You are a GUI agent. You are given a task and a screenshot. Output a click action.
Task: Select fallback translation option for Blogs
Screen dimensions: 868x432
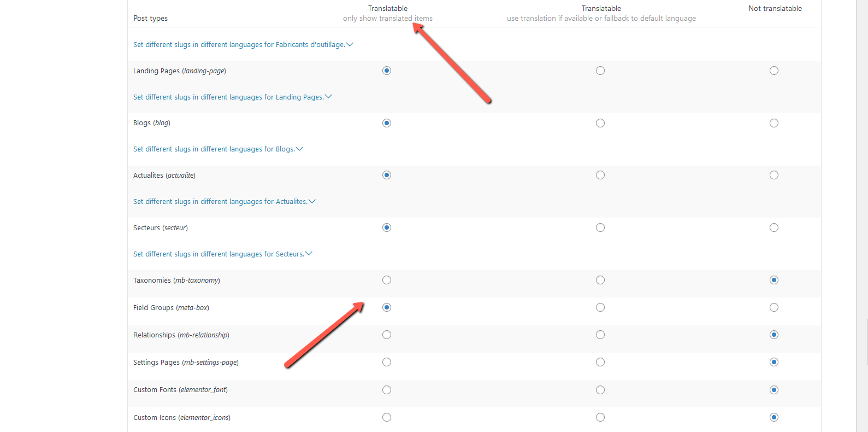coord(600,123)
